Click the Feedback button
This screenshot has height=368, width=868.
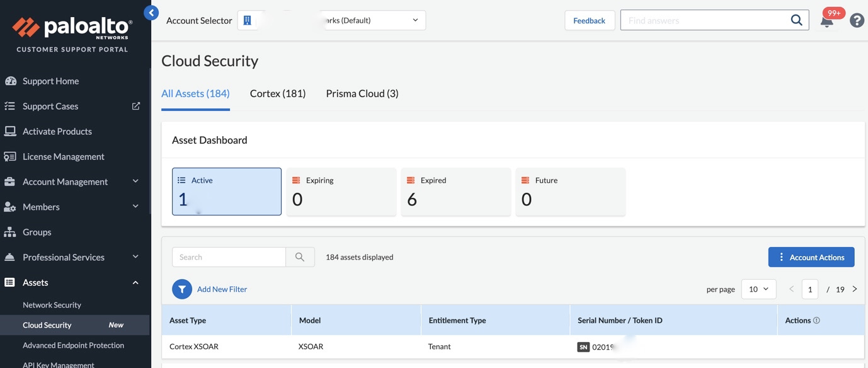click(590, 20)
